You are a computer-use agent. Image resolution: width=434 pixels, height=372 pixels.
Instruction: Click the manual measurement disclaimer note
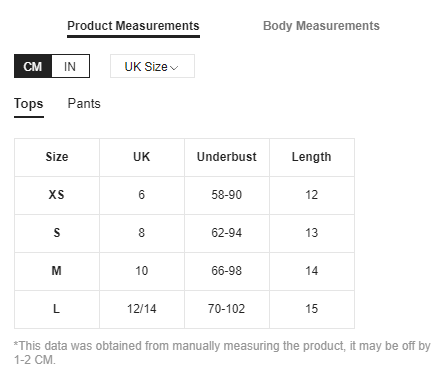point(222,353)
